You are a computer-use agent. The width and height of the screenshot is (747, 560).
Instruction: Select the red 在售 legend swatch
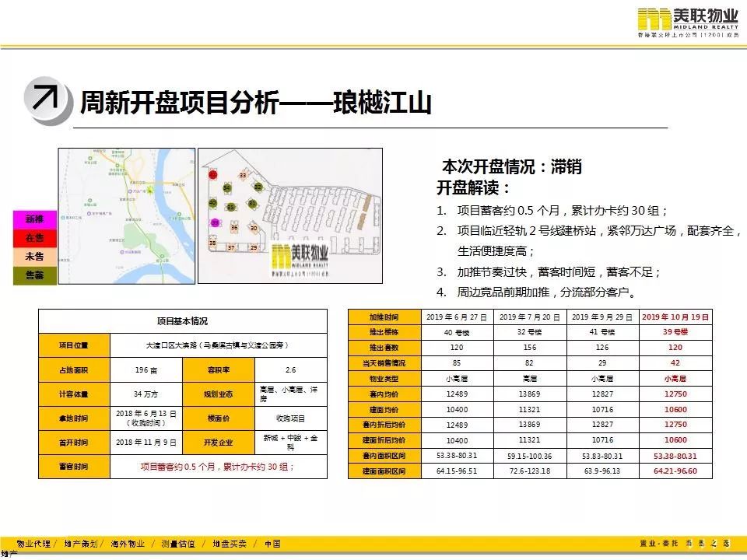pyautogui.click(x=35, y=238)
